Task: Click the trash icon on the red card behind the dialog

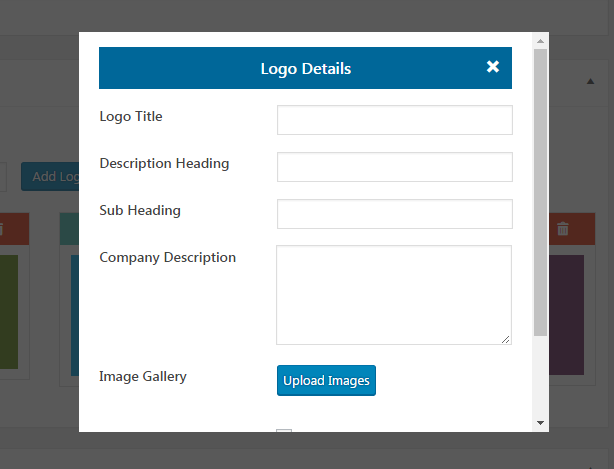Action: [563, 229]
